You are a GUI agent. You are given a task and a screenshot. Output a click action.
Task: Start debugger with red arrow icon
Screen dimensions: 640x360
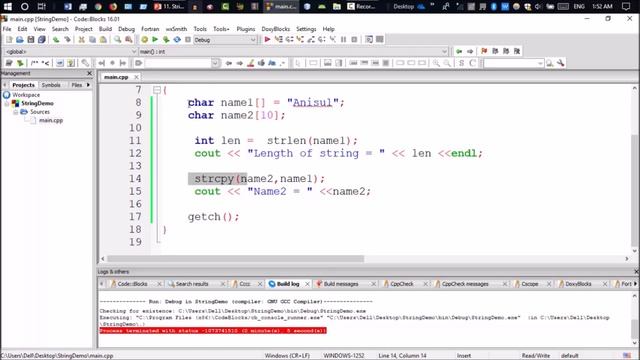[x=267, y=40]
